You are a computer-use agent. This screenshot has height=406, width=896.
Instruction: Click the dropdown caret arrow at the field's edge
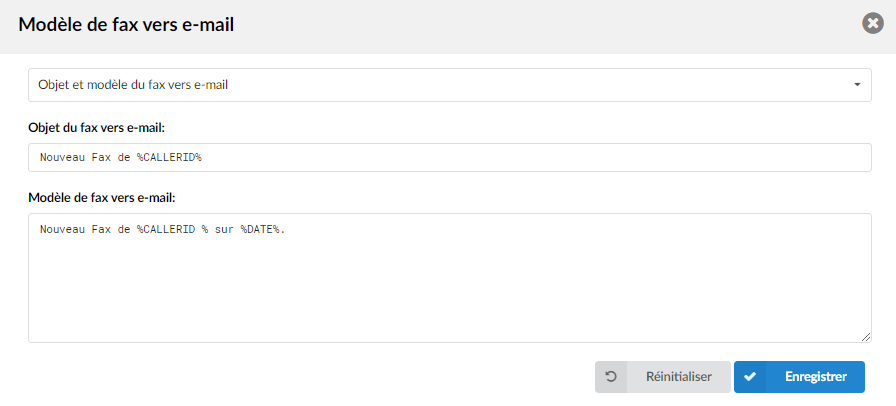pos(857,85)
